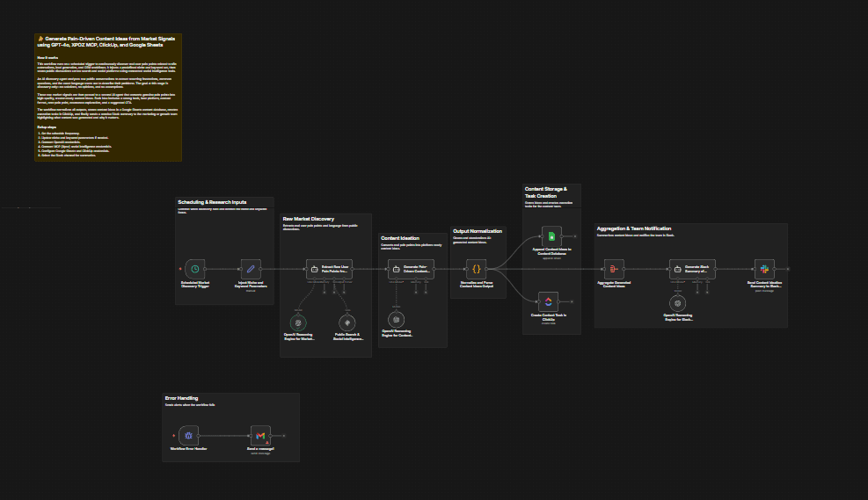
Task: Click the Workflow Error Handler trigger node
Action: (186, 435)
